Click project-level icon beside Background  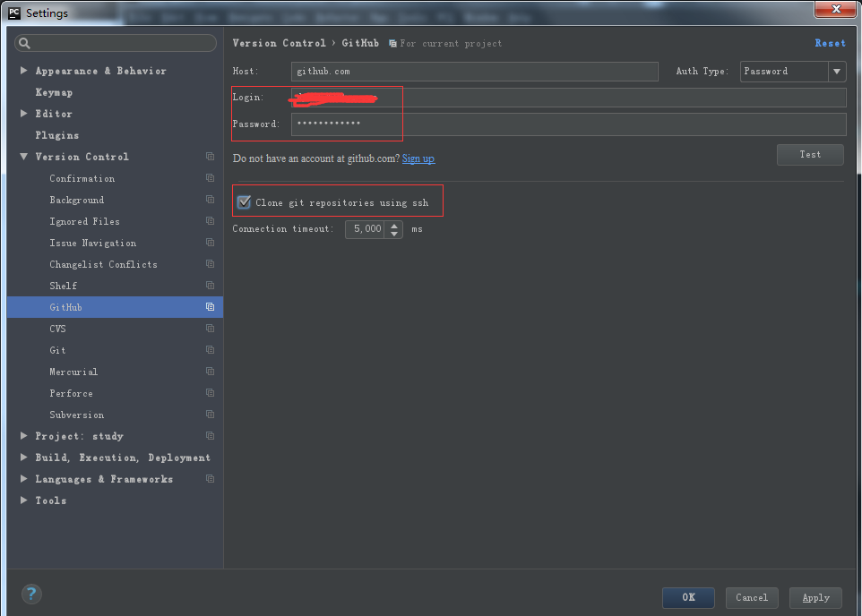pyautogui.click(x=210, y=200)
